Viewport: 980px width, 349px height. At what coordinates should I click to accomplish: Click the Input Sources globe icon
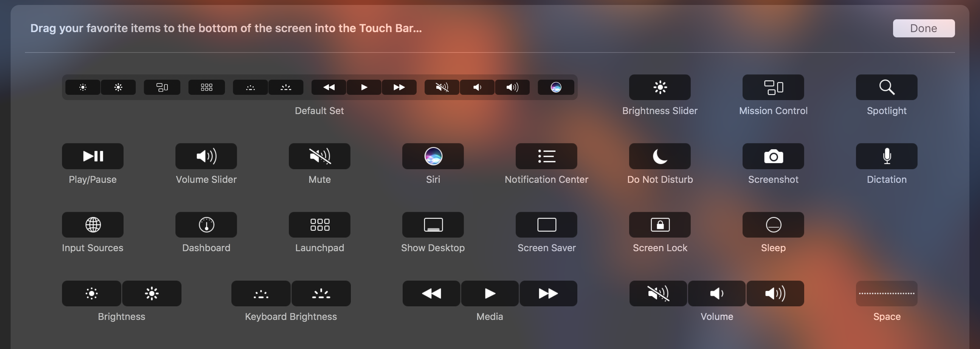pyautogui.click(x=93, y=225)
